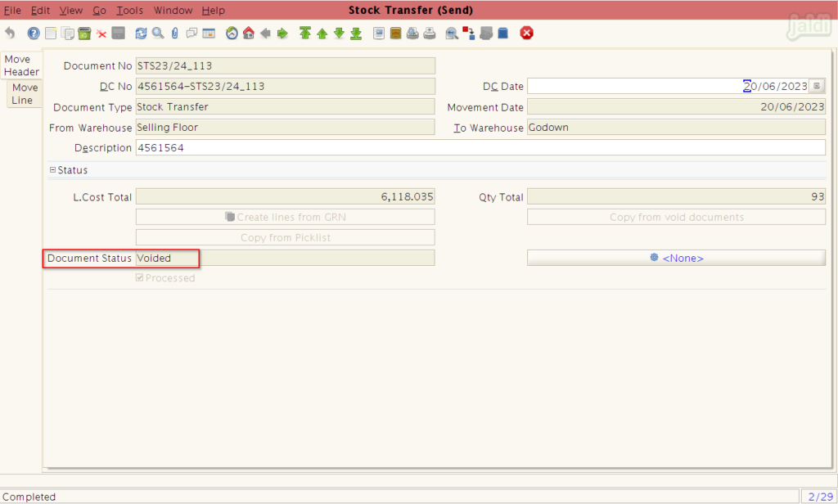
Task: Click the Document Status Voided field
Action: [x=286, y=258]
